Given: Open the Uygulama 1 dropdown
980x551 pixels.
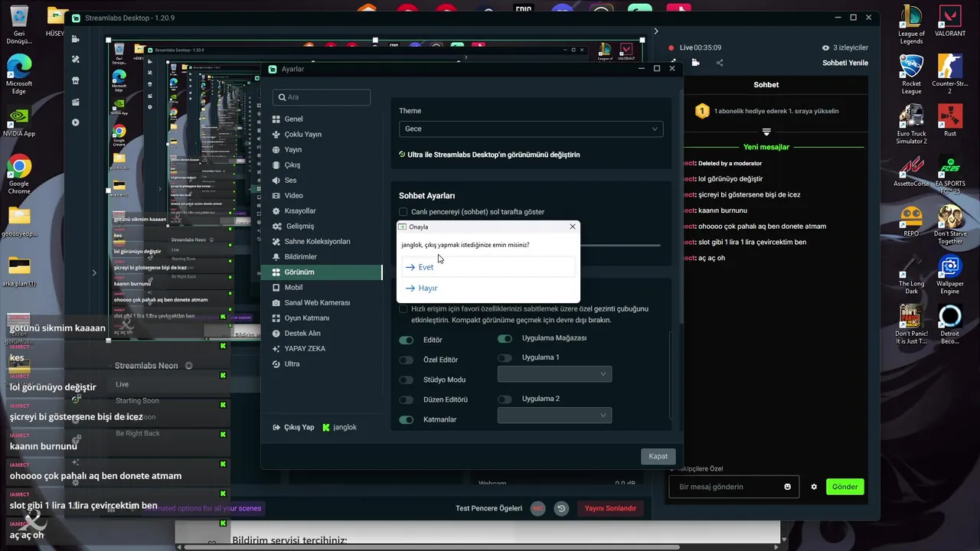Looking at the screenshot, I should (554, 373).
